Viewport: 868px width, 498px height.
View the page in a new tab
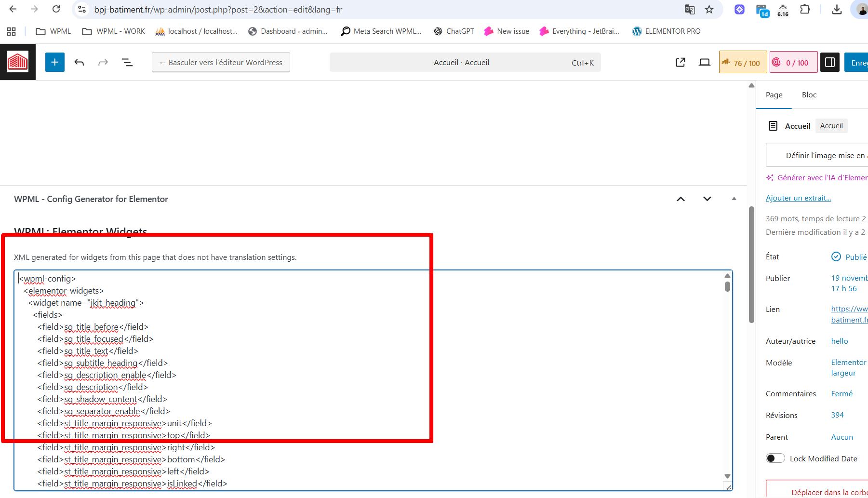pos(681,62)
